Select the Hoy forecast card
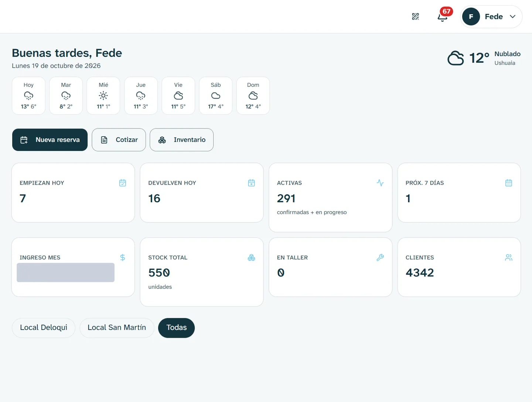This screenshot has height=402, width=532. click(x=28, y=96)
